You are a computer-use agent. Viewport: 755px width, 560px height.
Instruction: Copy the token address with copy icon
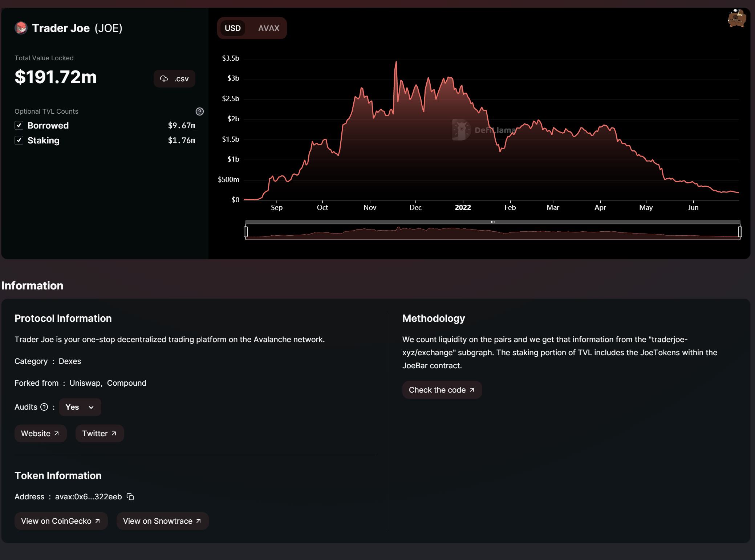130,496
